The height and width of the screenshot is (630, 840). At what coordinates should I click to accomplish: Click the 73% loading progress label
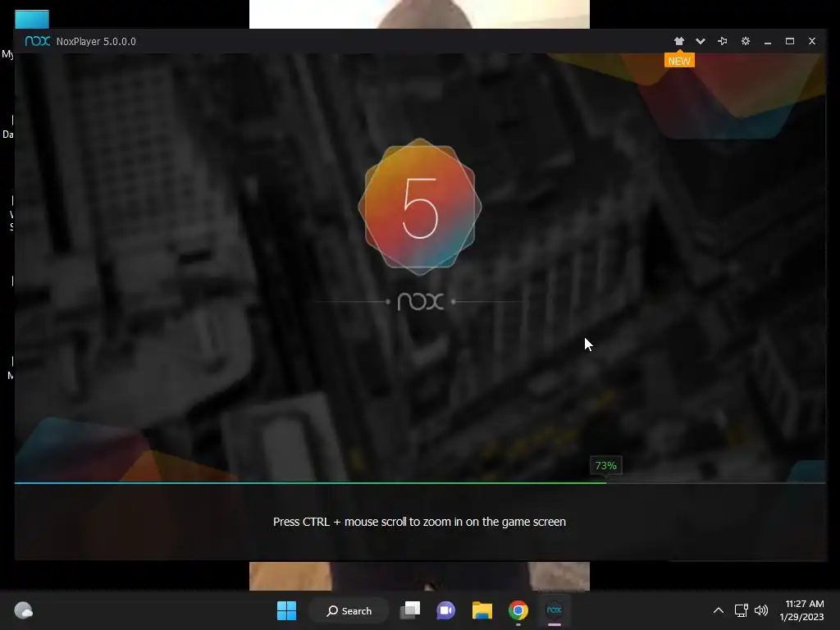click(x=606, y=466)
